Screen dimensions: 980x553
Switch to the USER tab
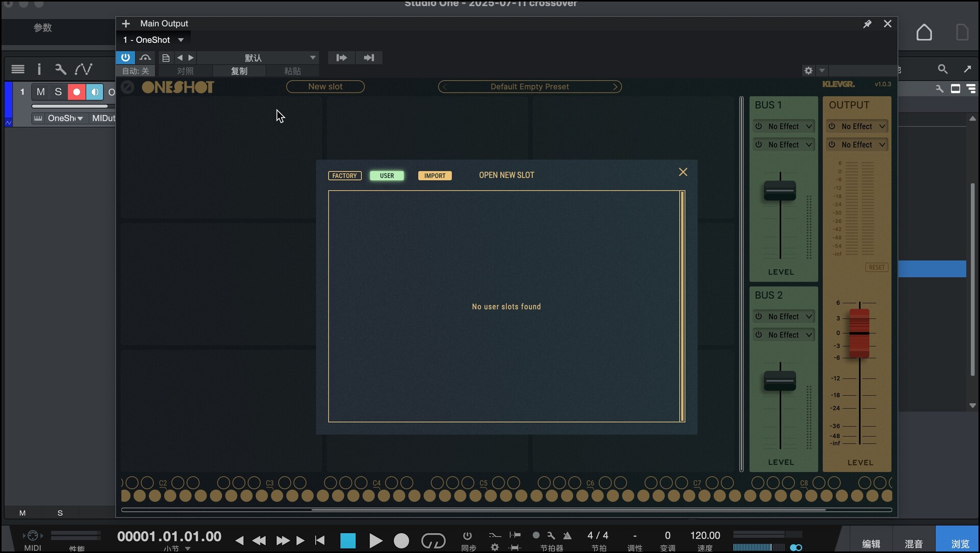pyautogui.click(x=387, y=176)
